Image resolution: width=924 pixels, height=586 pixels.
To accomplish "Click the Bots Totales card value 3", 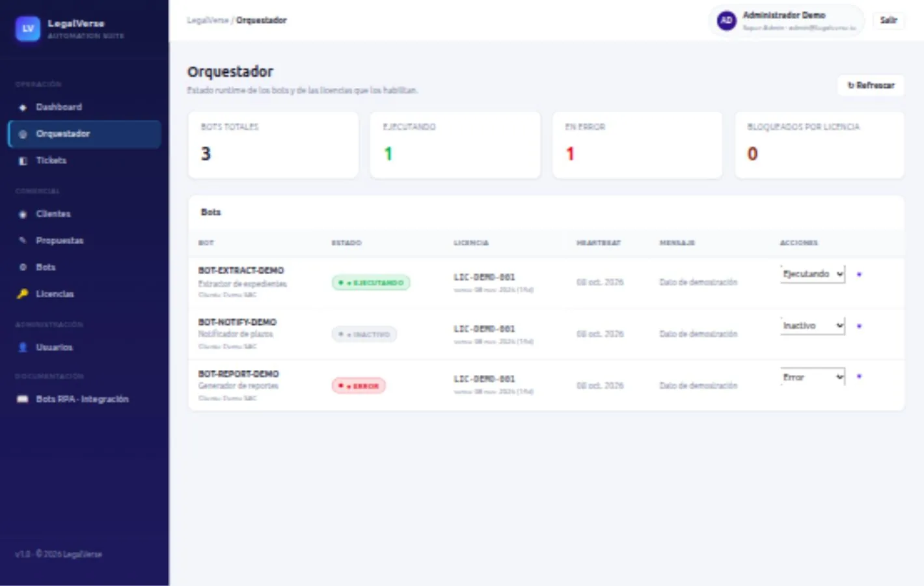I will pyautogui.click(x=206, y=154).
